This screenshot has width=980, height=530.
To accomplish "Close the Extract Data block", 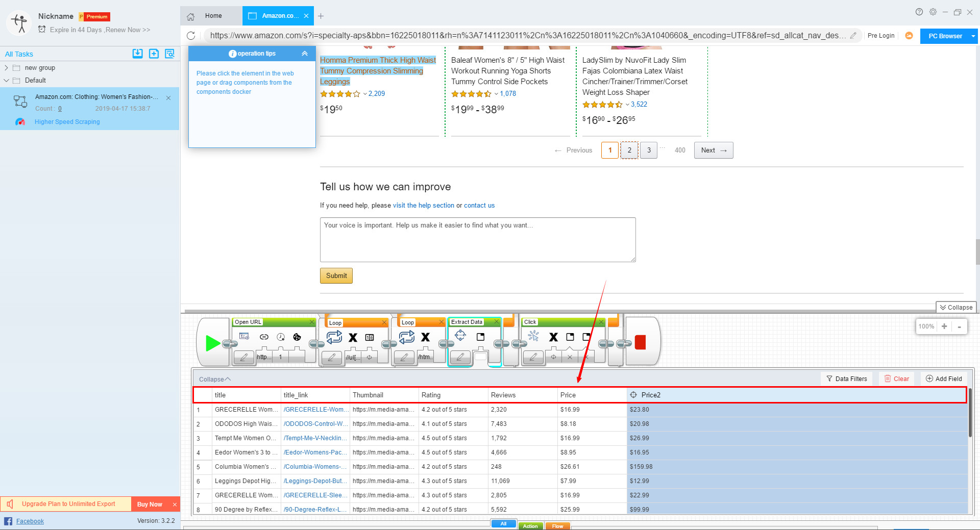I will pyautogui.click(x=496, y=322).
